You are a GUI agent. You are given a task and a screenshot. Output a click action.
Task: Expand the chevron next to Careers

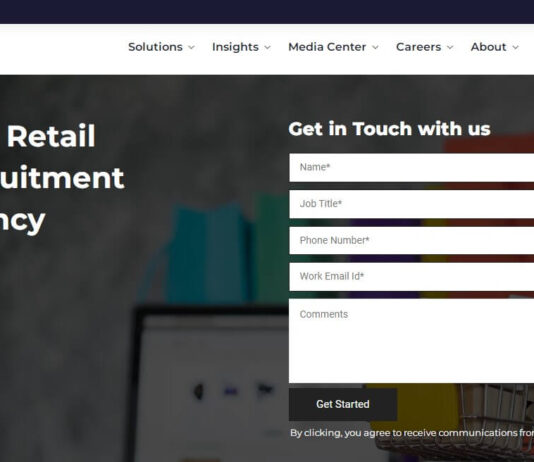coord(450,47)
